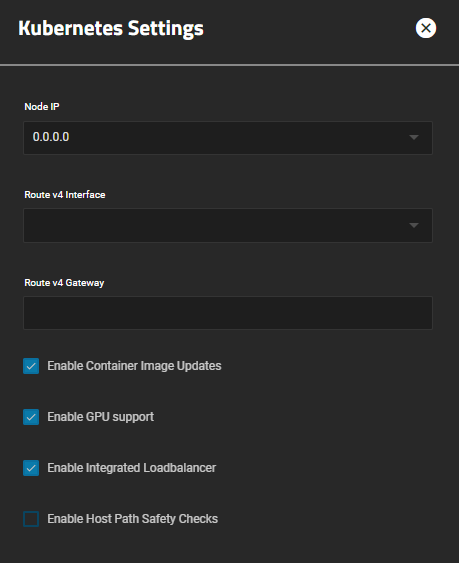Close the Kubernetes Settings panel
The width and height of the screenshot is (459, 563).
pos(426,28)
